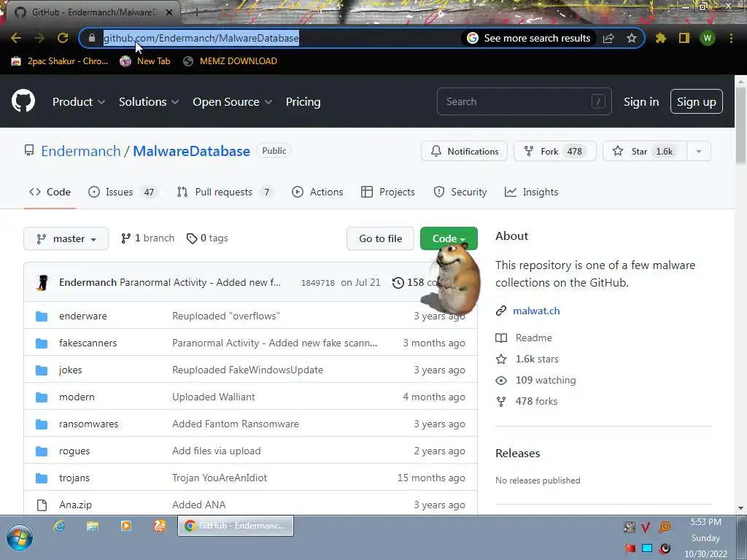Bookmark this page with the star icon
This screenshot has width=747, height=560.
point(632,38)
